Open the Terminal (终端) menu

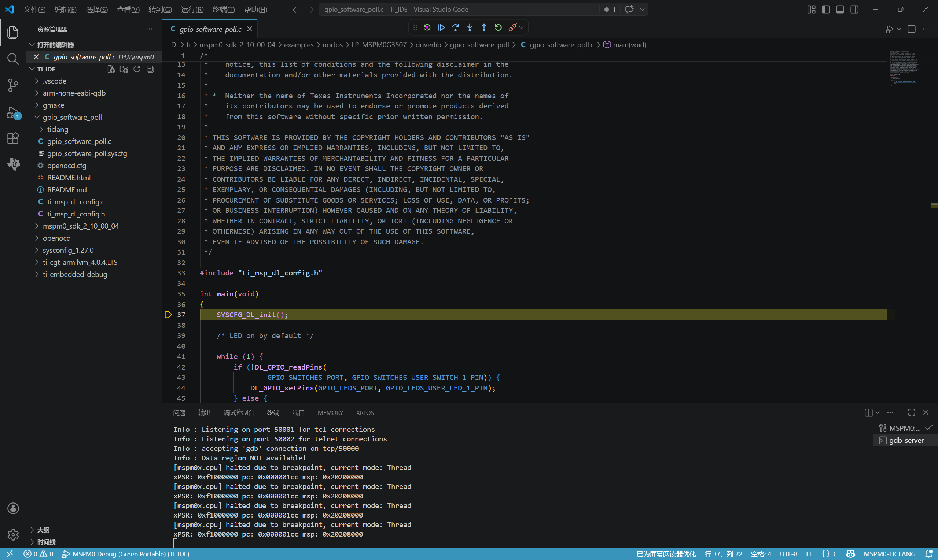pyautogui.click(x=224, y=10)
